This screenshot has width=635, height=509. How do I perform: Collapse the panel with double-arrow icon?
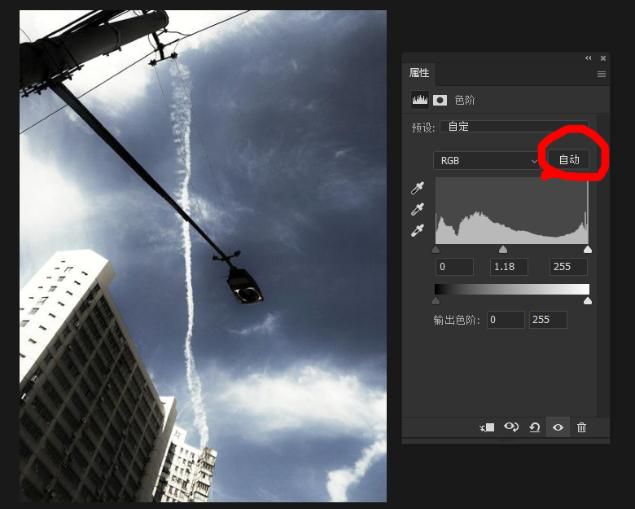tap(588, 58)
